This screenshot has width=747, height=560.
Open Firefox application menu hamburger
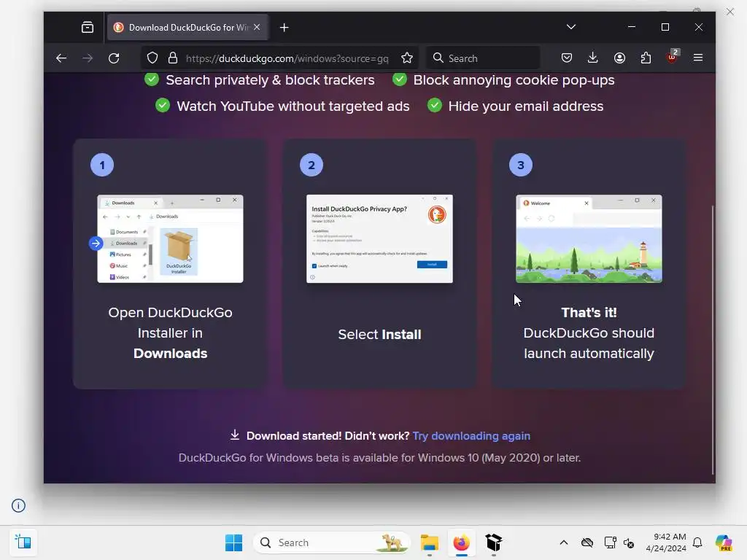pos(698,58)
